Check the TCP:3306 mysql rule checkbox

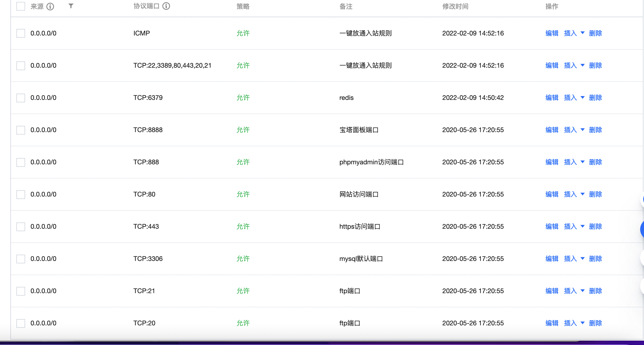point(21,259)
